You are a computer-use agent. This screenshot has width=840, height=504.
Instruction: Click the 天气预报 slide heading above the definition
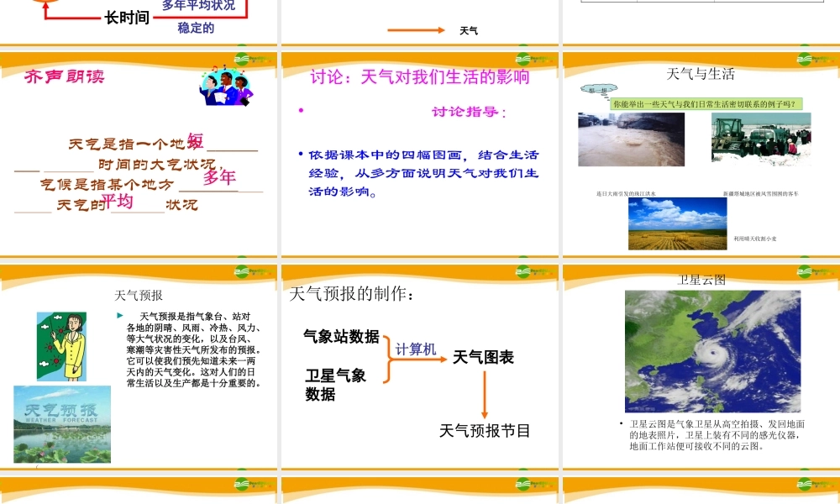point(139,295)
